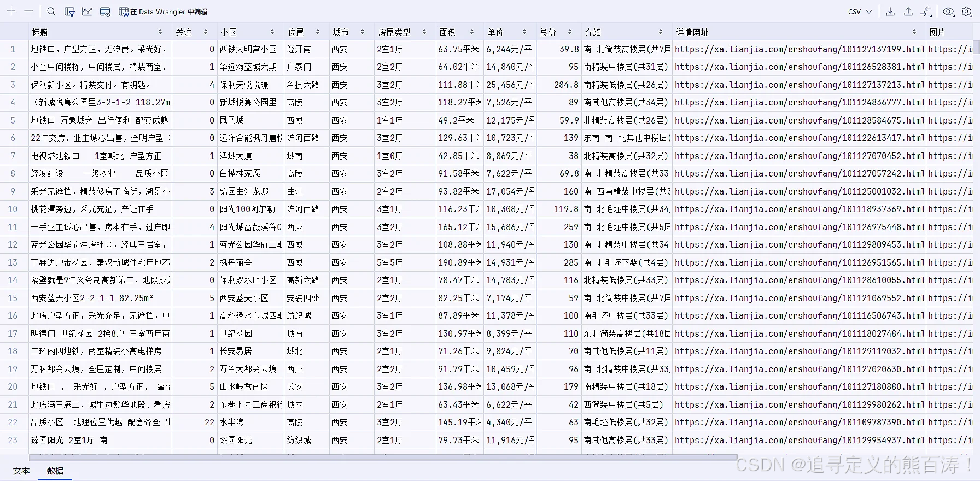Switch to the 数据 tab
This screenshot has height=481, width=980.
coord(55,471)
